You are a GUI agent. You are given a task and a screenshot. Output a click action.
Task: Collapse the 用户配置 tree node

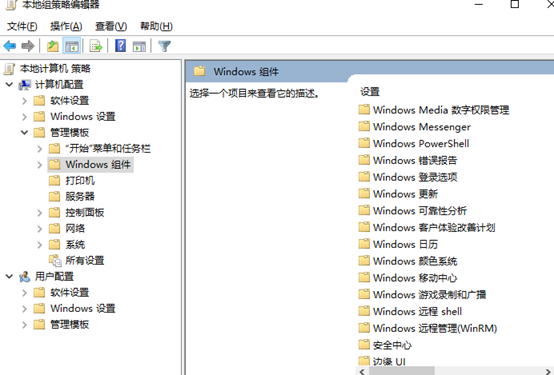click(x=9, y=276)
